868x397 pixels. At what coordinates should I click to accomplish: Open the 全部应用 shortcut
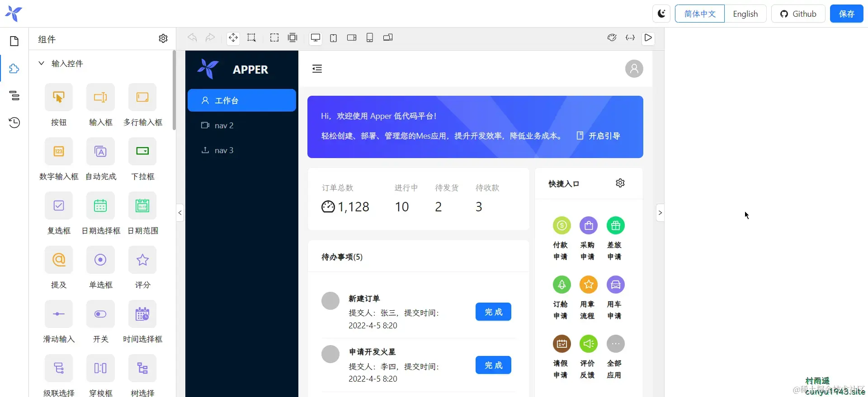point(615,357)
